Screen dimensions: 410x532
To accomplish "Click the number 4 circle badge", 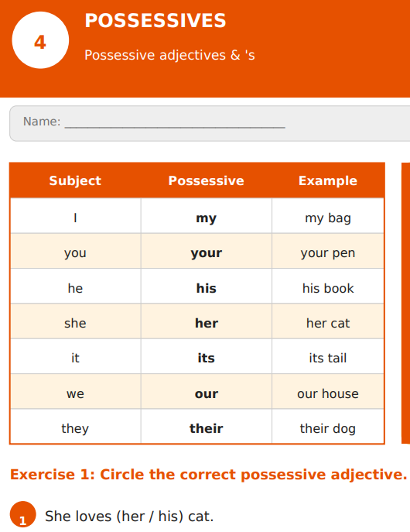I will pyautogui.click(x=40, y=40).
